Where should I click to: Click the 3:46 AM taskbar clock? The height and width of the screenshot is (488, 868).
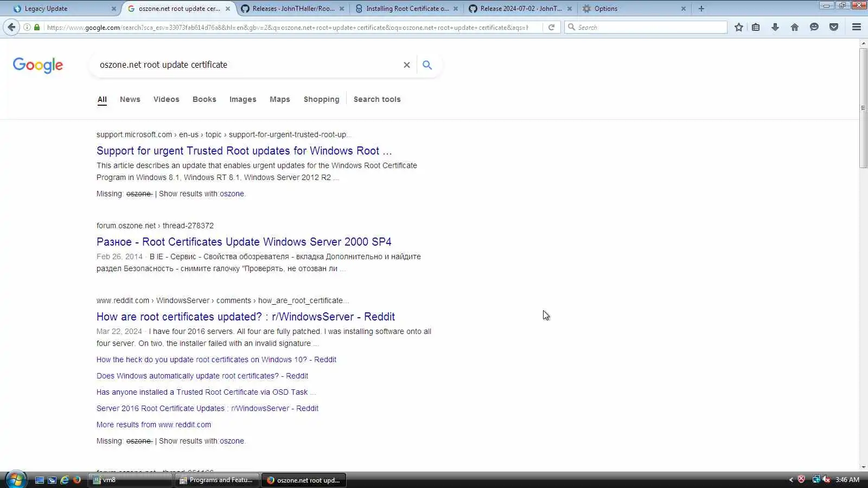[847, 480]
